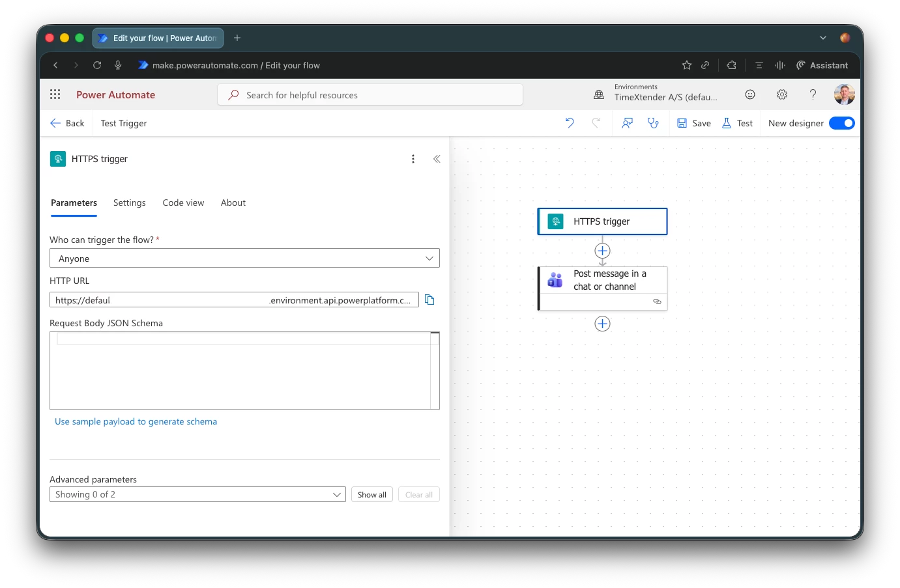Click the Power Automate home title
900x588 pixels.
pos(115,94)
